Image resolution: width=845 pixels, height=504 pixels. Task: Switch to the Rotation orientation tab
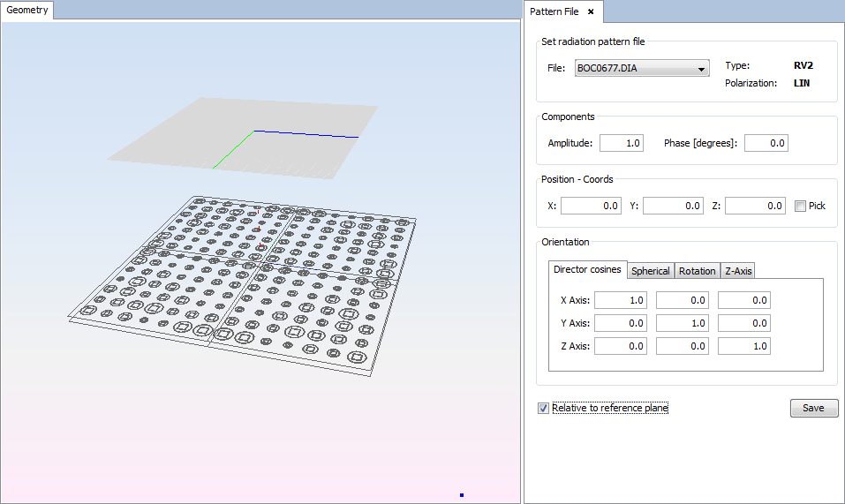point(697,271)
